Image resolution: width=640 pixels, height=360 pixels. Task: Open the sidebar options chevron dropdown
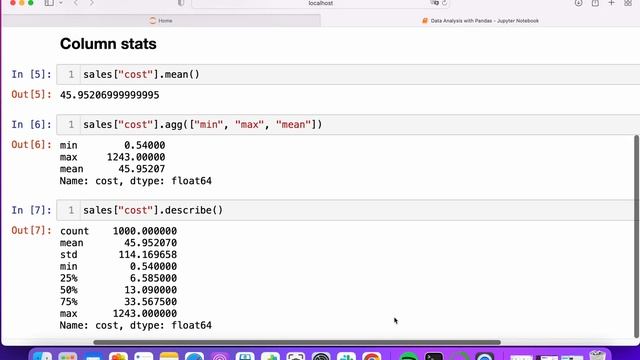coord(61,3)
